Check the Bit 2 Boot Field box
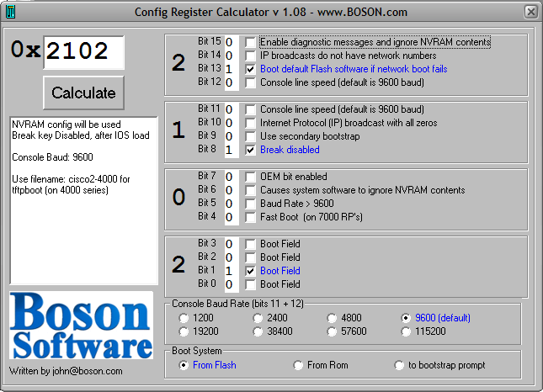This screenshot has height=392, width=543. (250, 257)
